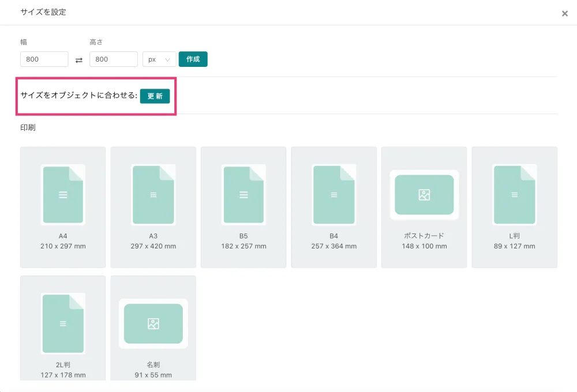The width and height of the screenshot is (577, 392).
Task: Click the image placeholder icon on 名刺 card
Action: (153, 324)
